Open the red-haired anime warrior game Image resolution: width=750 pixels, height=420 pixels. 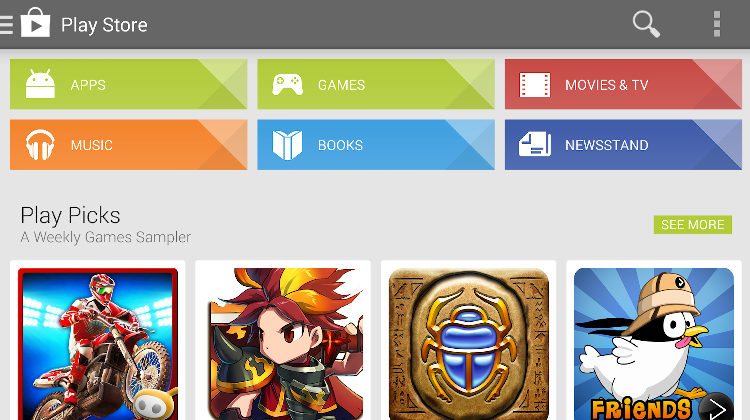[x=283, y=344]
